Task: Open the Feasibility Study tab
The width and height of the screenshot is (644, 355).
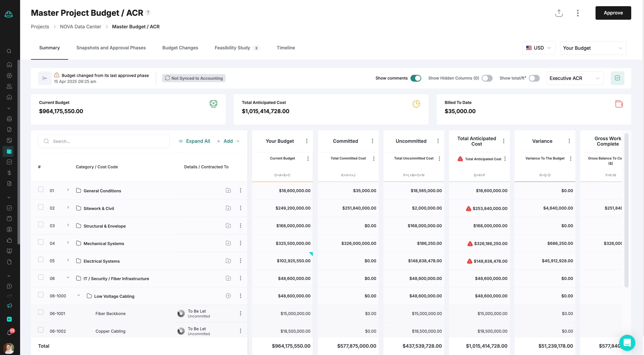Action: [237, 48]
